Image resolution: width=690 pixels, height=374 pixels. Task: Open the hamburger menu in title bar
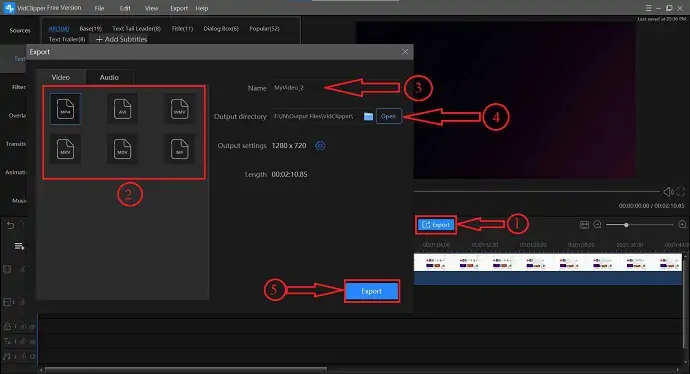(648, 8)
